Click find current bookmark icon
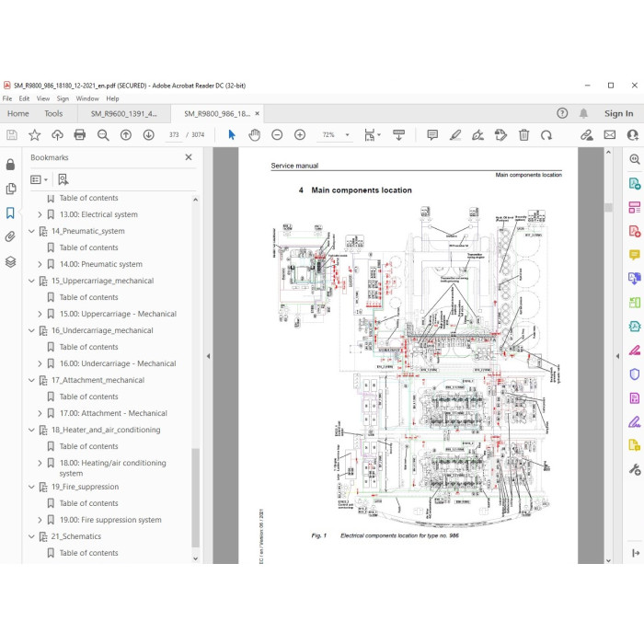Viewport: 644px width, 644px height. pyautogui.click(x=63, y=179)
